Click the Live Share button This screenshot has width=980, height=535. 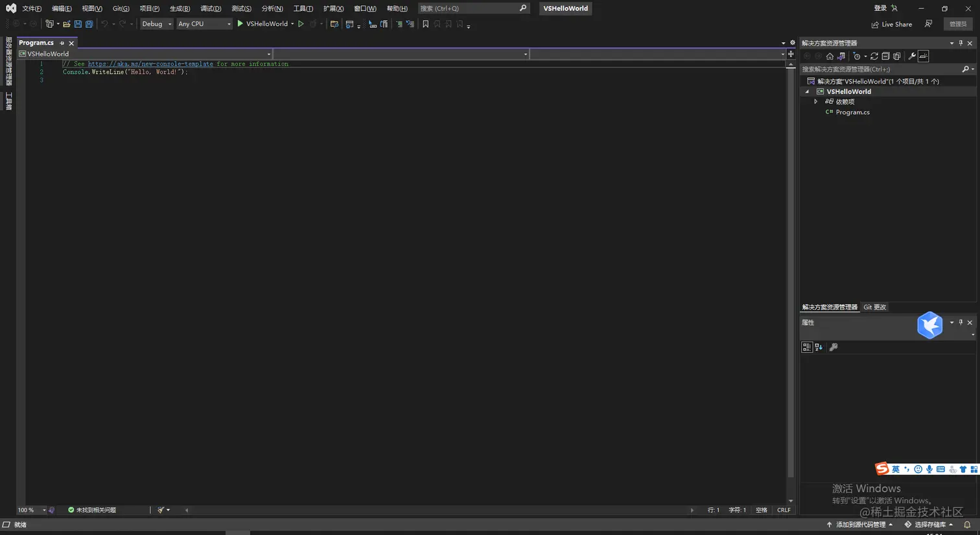(x=892, y=24)
